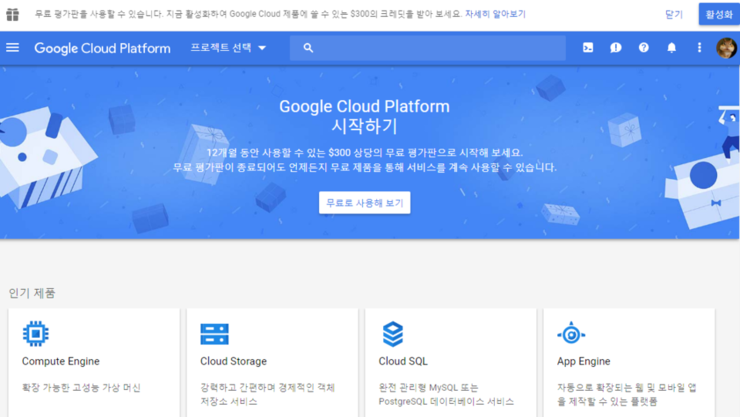Click the 시작하기 hero heading text
Viewport: 740px width, 417px height.
click(364, 126)
